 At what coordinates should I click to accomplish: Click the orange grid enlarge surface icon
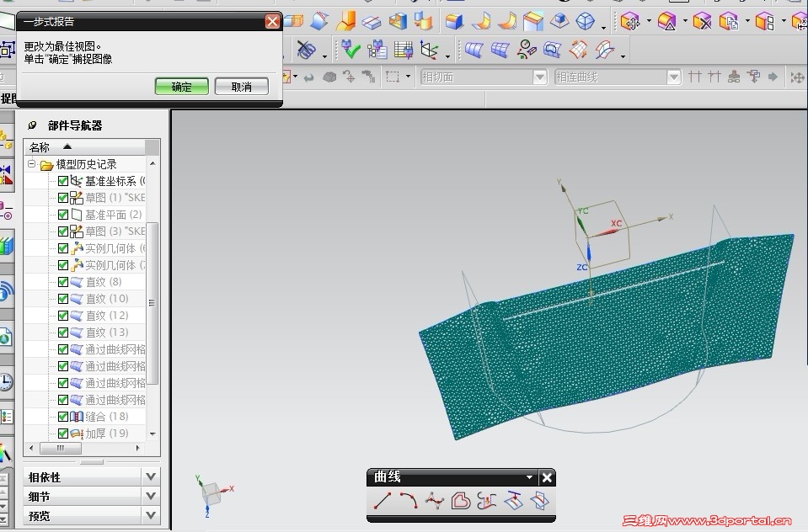coord(578,50)
